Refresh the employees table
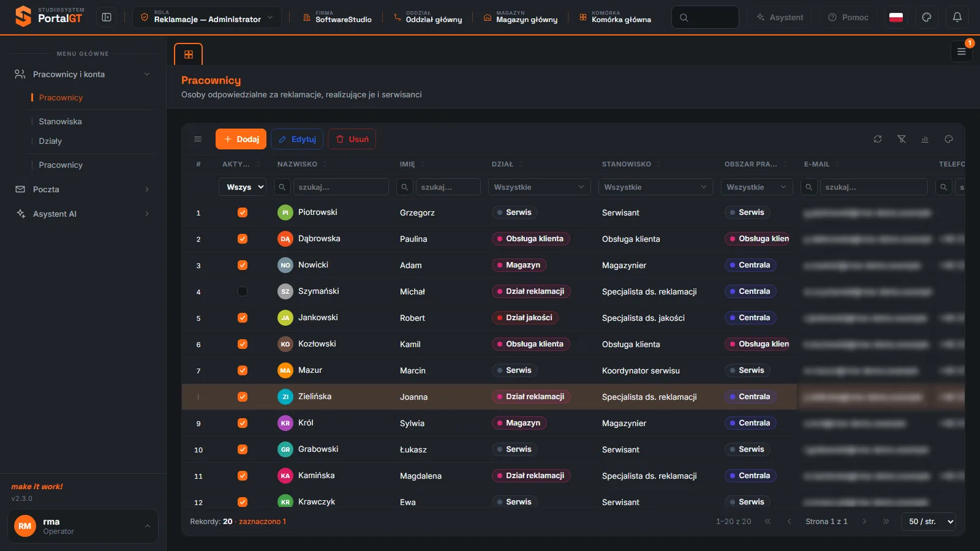Screen dimensions: 980x551 point(878,139)
